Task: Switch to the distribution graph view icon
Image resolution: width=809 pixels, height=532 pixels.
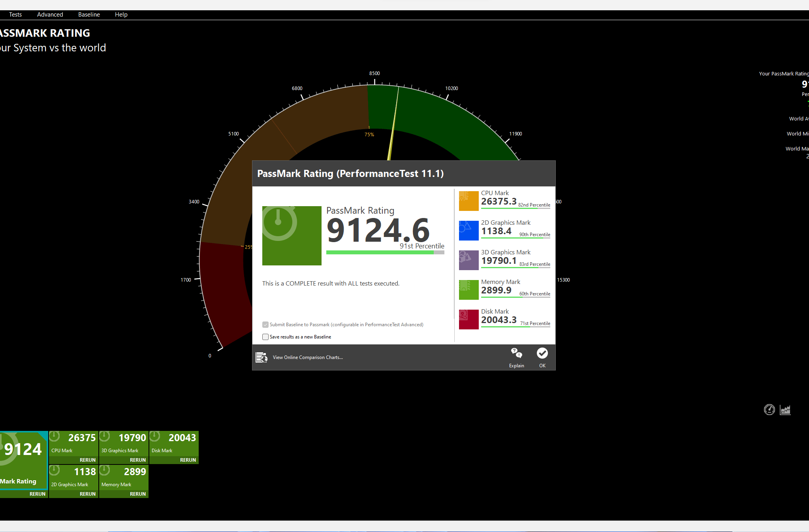Action: coord(785,410)
